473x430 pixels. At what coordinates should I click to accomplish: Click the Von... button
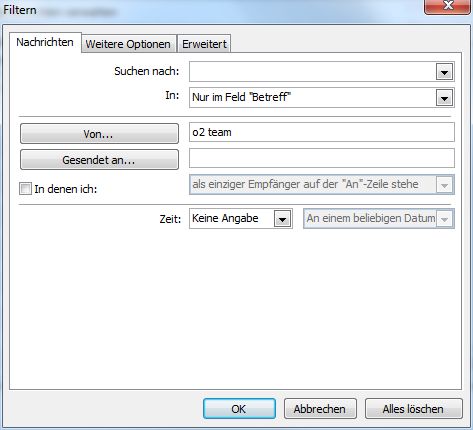[x=99, y=134]
